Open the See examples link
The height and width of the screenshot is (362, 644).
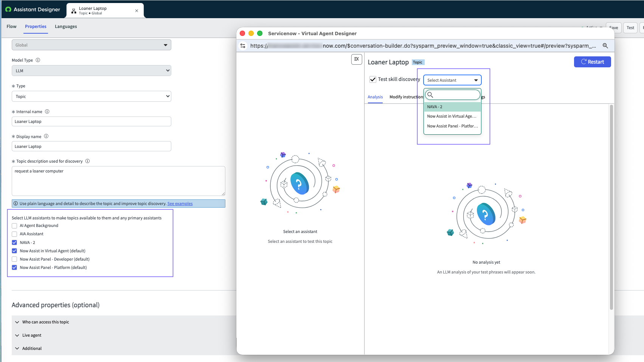(180, 204)
